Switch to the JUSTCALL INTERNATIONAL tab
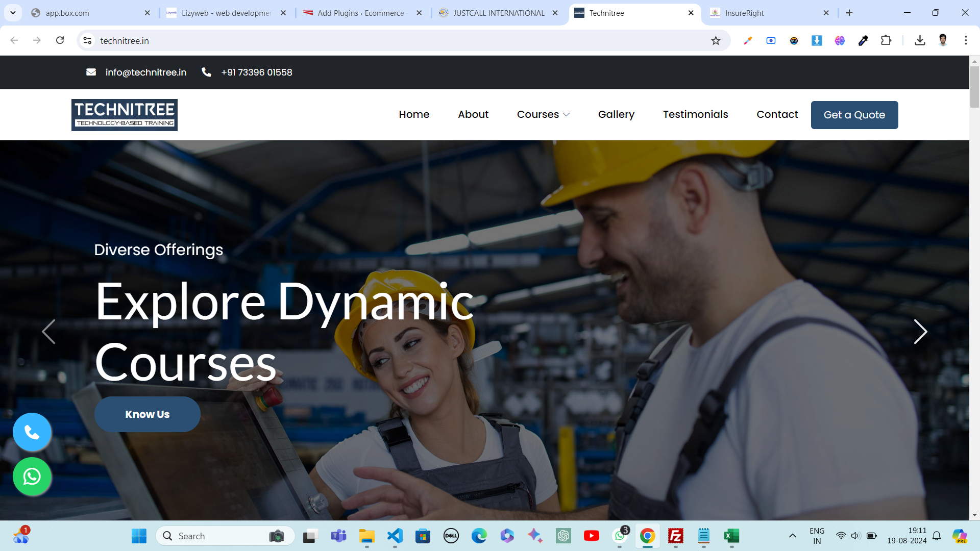Viewport: 980px width, 551px height. pyautogui.click(x=498, y=13)
